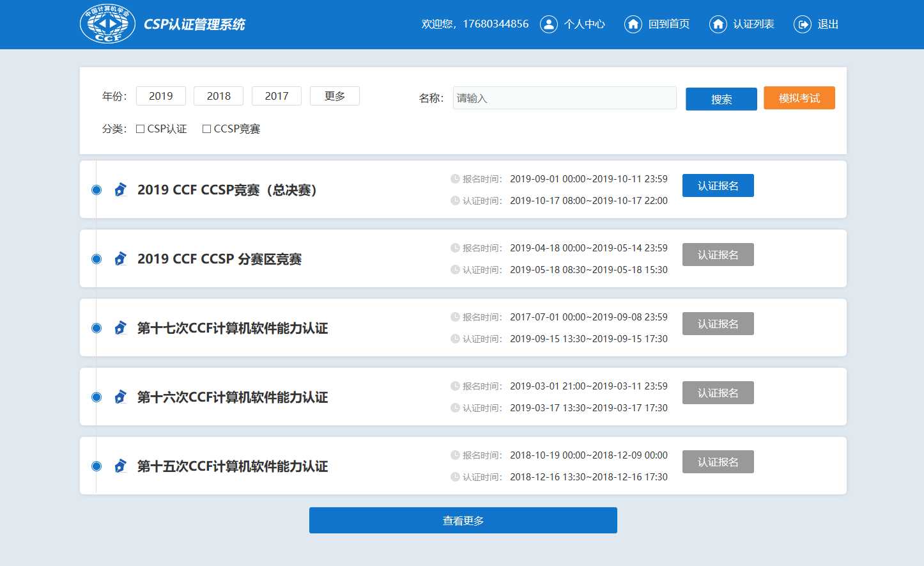Click the CCF logo in the header
Viewport: 924px width, 566px height.
107,24
